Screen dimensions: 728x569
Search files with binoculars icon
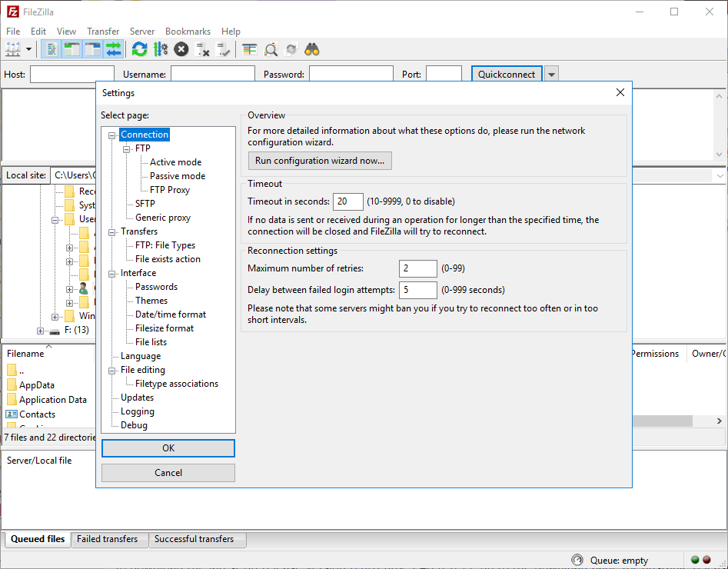(x=312, y=49)
